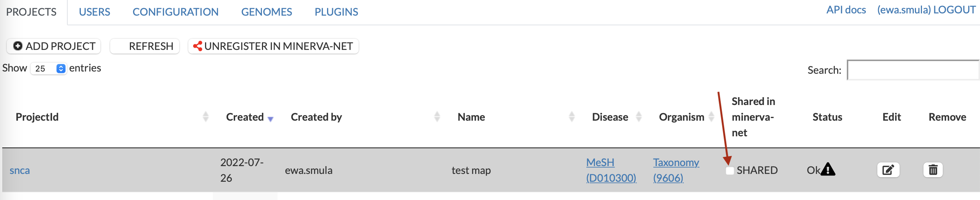
Task: Open the Taxonomy (9606) organism link
Action: tap(676, 170)
